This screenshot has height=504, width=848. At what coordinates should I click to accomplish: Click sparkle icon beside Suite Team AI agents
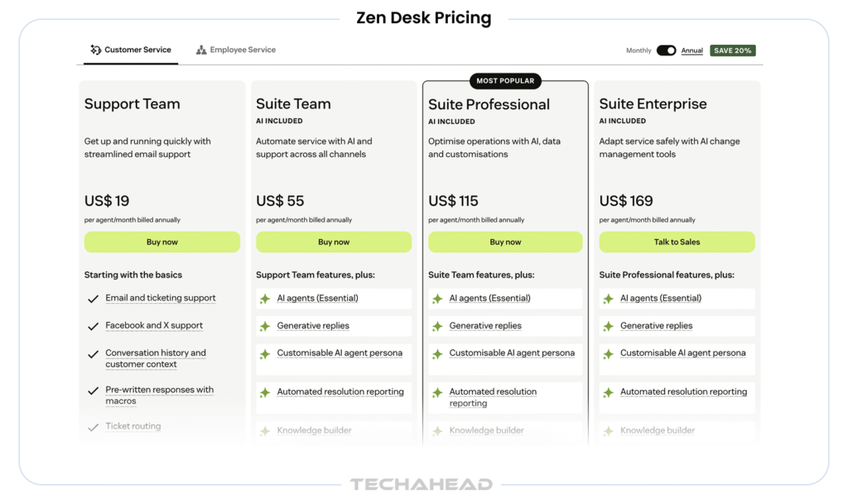pos(265,299)
